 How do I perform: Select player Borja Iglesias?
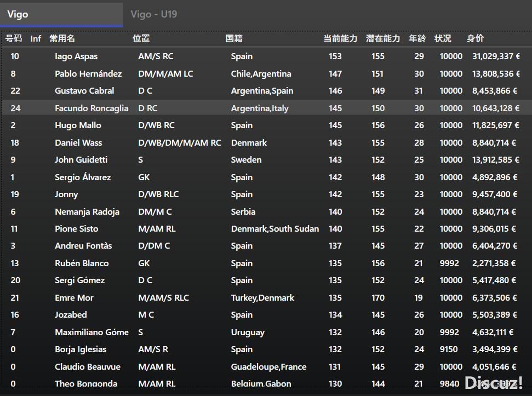pyautogui.click(x=81, y=349)
